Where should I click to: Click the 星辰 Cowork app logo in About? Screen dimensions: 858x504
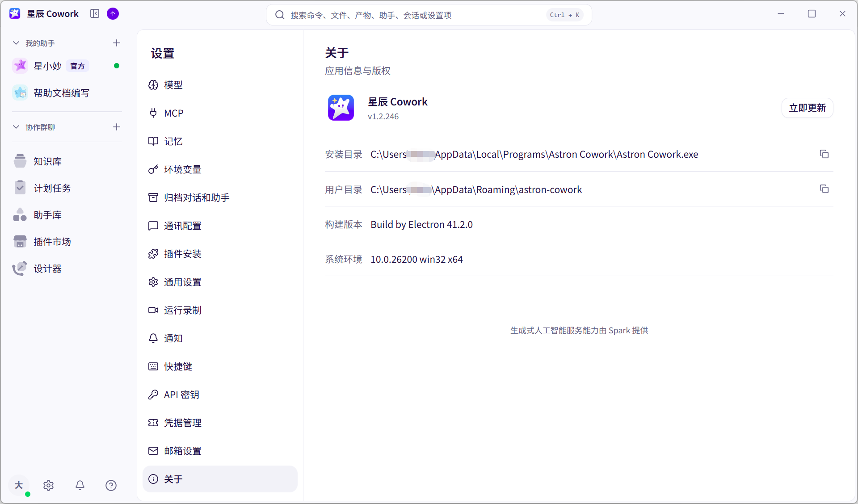click(x=341, y=108)
